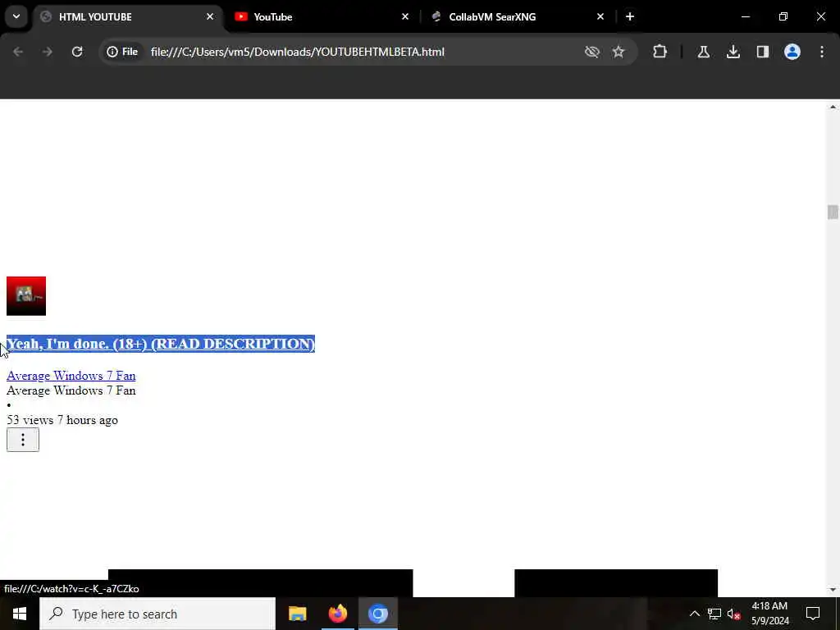Open Chrome from the taskbar

(377, 614)
